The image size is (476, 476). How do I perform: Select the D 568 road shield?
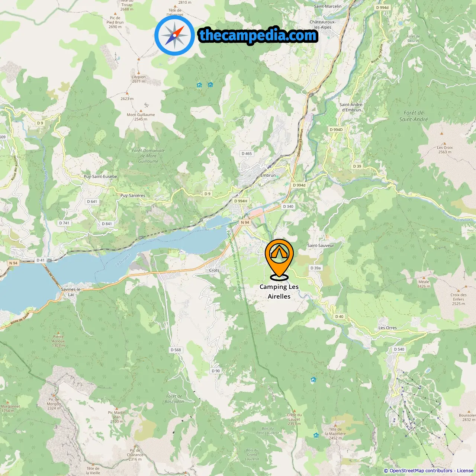[176, 350]
